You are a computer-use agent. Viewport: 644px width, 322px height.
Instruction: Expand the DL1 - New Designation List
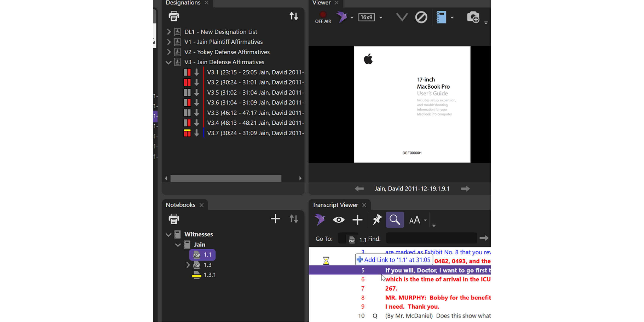pos(169,32)
